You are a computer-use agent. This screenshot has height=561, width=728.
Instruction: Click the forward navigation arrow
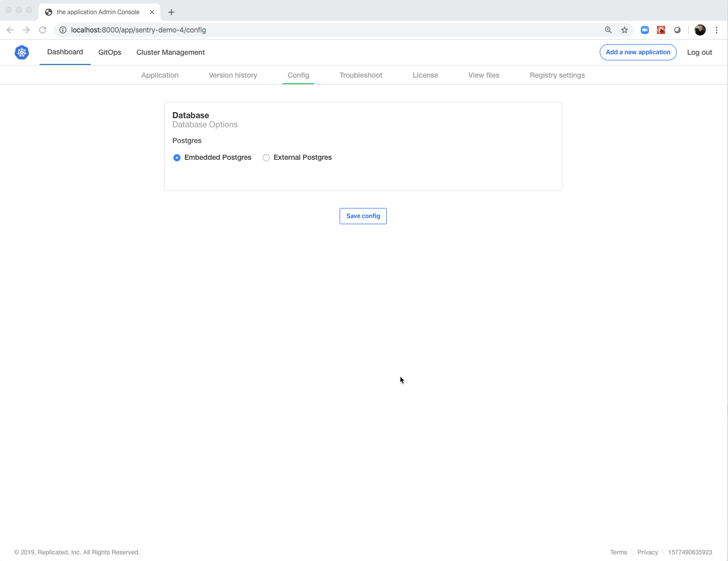[x=26, y=30]
